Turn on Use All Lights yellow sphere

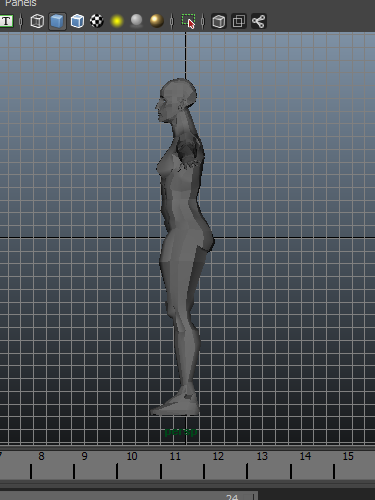click(117, 21)
